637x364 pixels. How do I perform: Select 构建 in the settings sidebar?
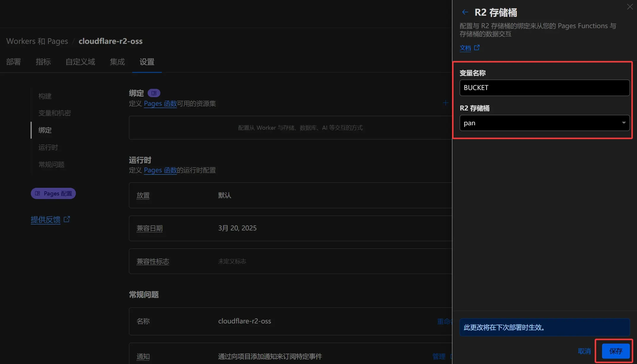[45, 96]
